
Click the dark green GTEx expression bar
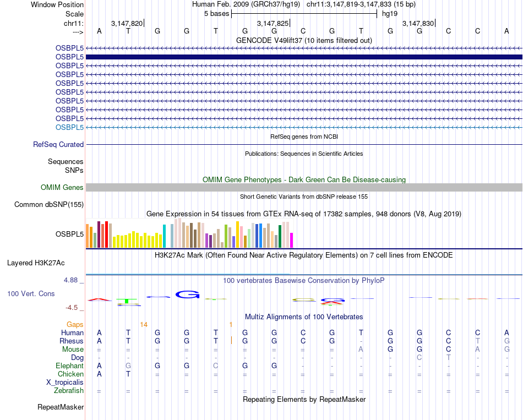click(280, 237)
